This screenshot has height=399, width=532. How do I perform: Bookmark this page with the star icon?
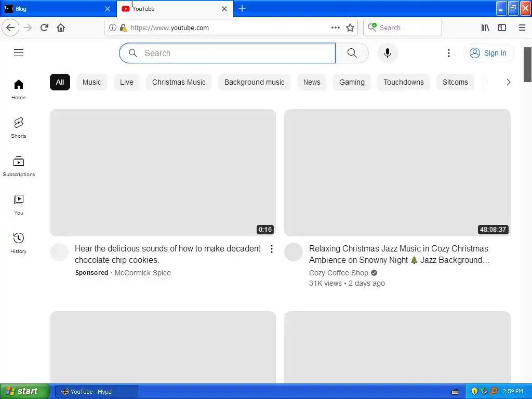(350, 28)
